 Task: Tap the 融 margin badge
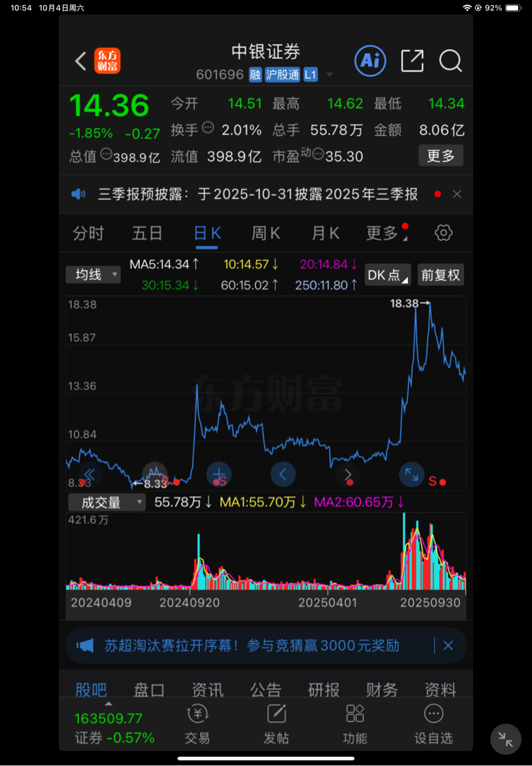click(x=255, y=74)
